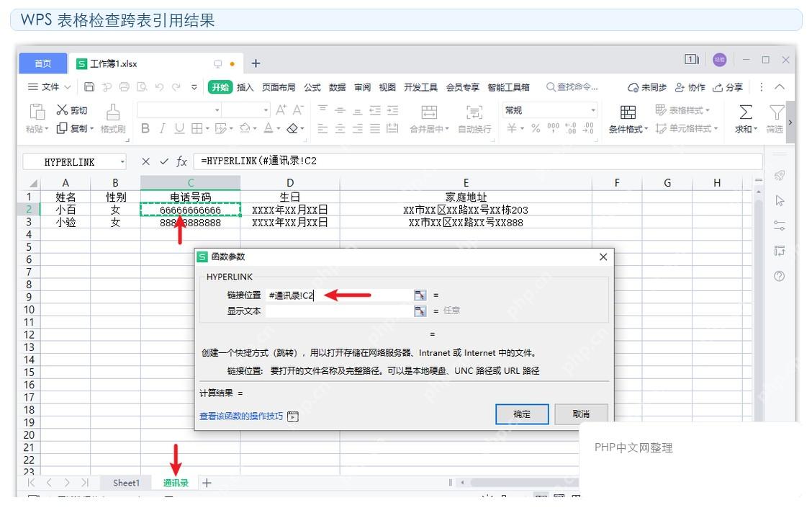Collapse the ribbon with chevron
This screenshot has height=513, width=812.
click(x=780, y=87)
